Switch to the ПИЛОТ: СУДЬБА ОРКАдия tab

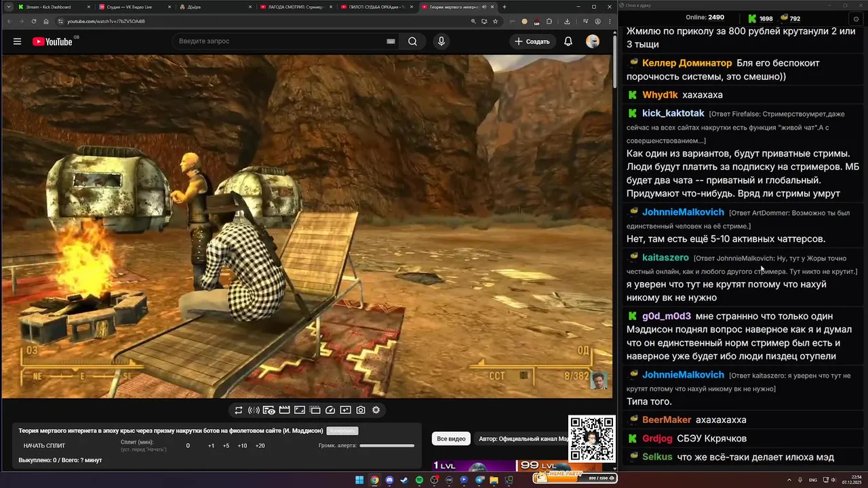376,7
